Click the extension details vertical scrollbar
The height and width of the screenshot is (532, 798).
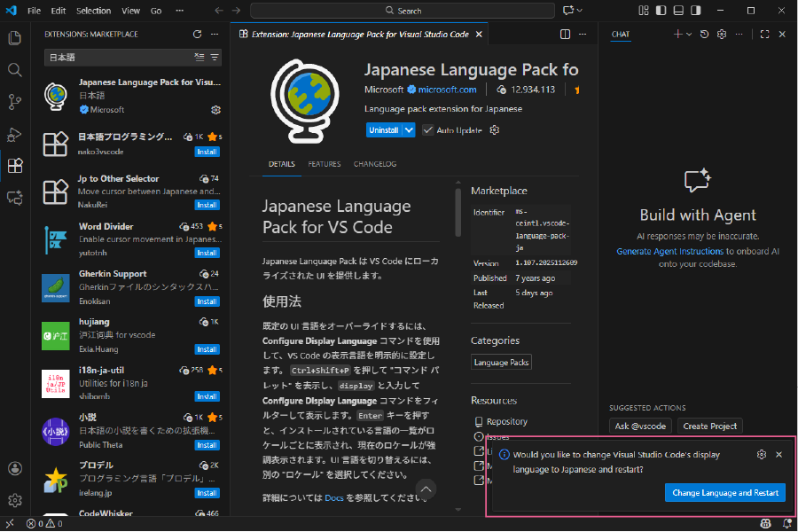coord(458,212)
